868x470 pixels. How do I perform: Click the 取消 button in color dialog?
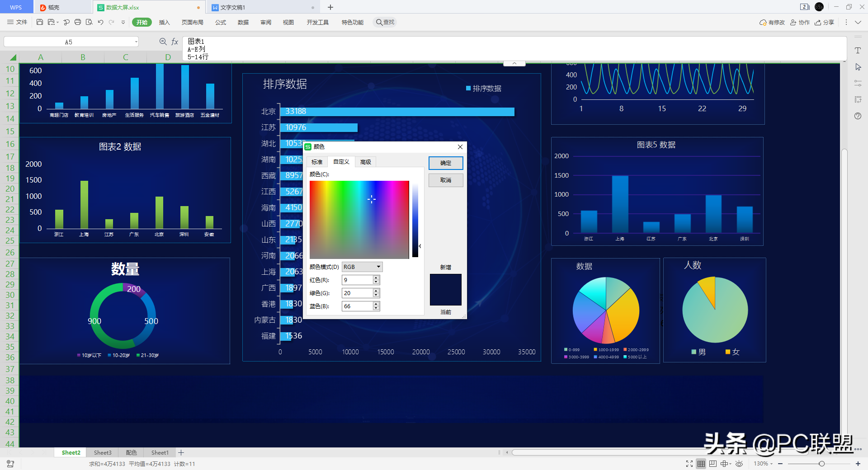tap(446, 180)
